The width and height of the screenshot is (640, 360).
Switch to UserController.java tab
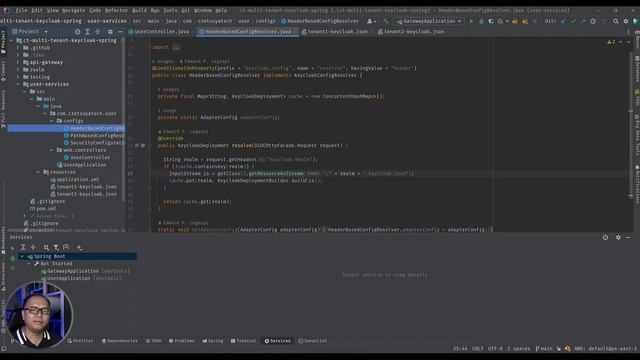point(162,31)
